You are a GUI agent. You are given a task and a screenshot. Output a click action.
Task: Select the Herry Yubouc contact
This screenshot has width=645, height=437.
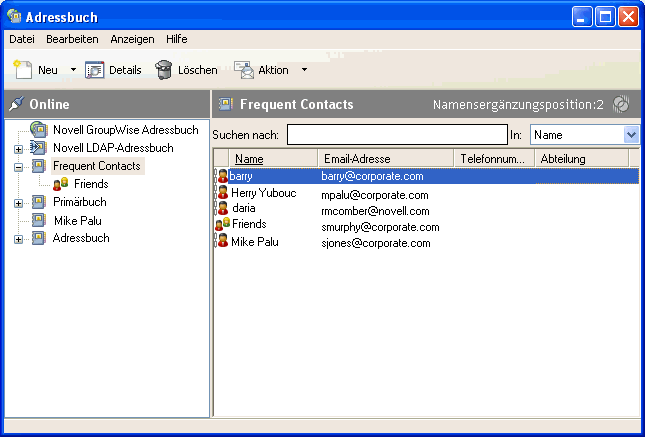coord(264,193)
